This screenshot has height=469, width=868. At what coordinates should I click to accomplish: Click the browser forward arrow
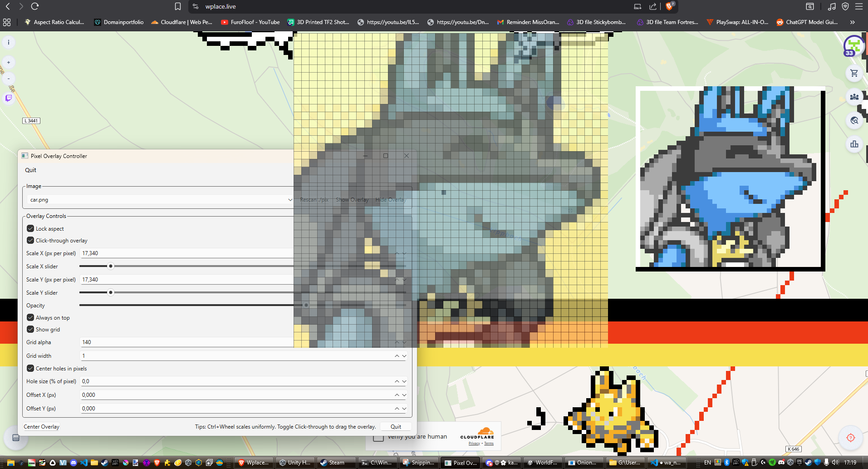(21, 6)
